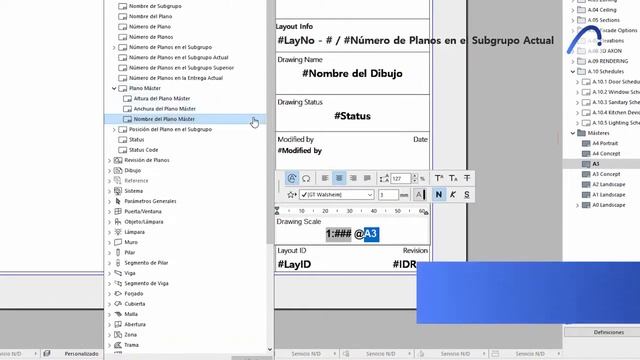Screen dimensions: 640x360
Task: Open the text pen color A swatch
Action: click(420, 195)
